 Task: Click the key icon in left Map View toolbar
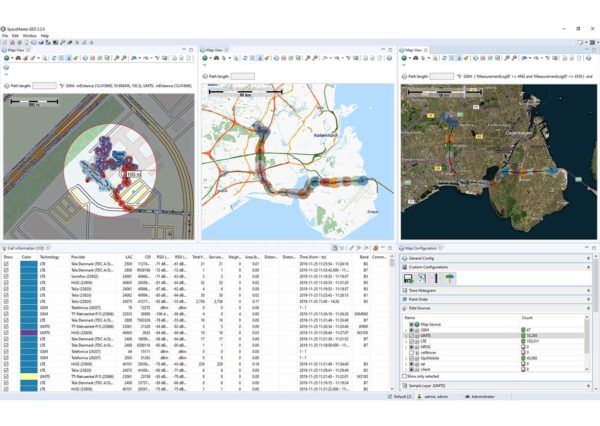117,58
